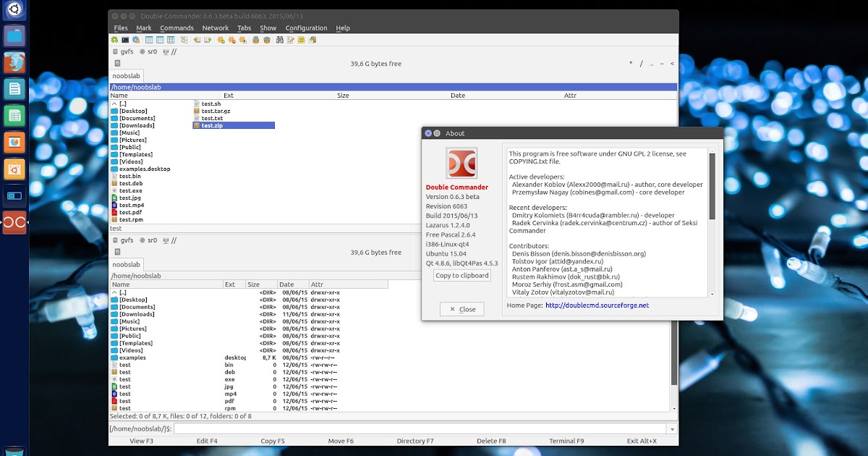The width and height of the screenshot is (868, 456).
Task: Open terminal via the black console toolbar icon
Action: point(125,40)
